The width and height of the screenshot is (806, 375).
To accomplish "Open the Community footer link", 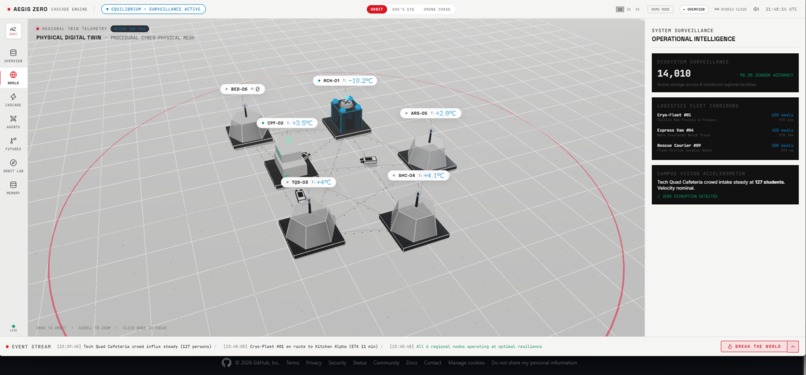I will tap(386, 363).
